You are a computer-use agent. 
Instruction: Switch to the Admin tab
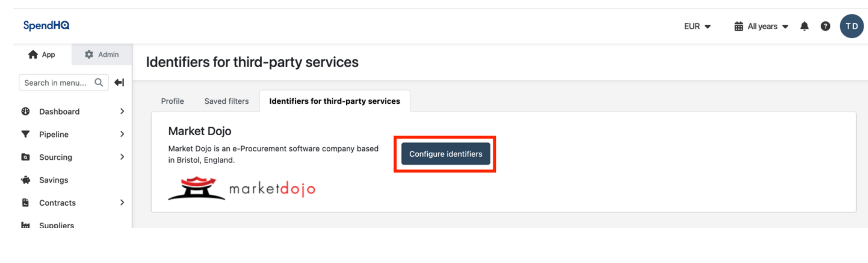point(102,54)
